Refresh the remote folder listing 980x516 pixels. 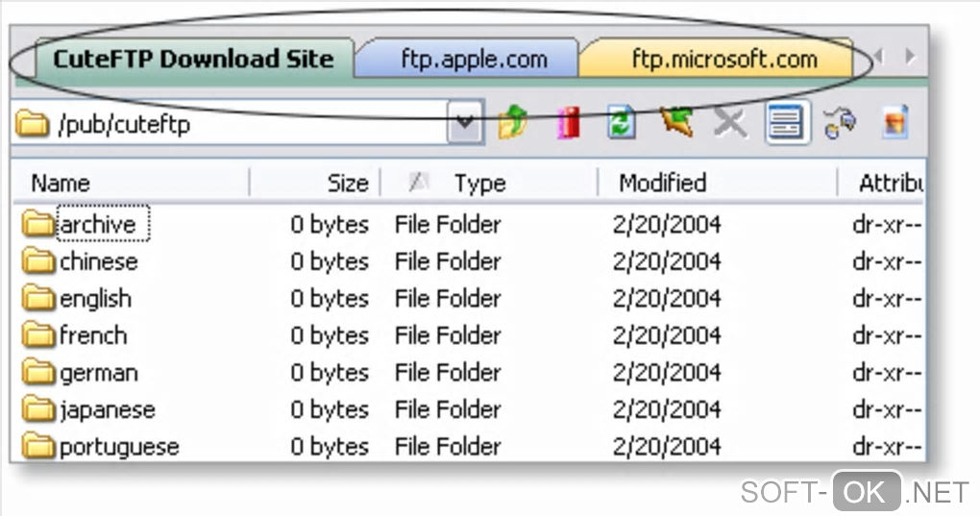pos(622,123)
